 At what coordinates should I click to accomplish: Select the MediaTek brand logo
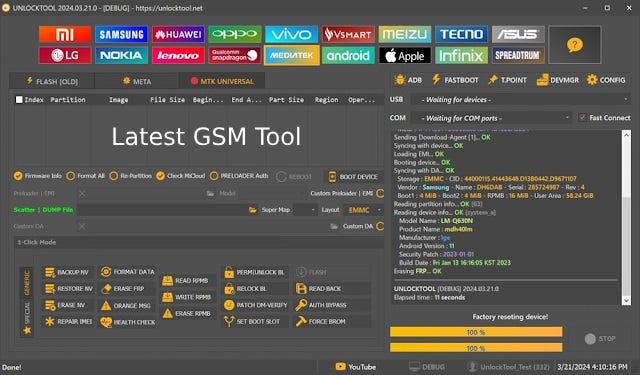click(291, 55)
